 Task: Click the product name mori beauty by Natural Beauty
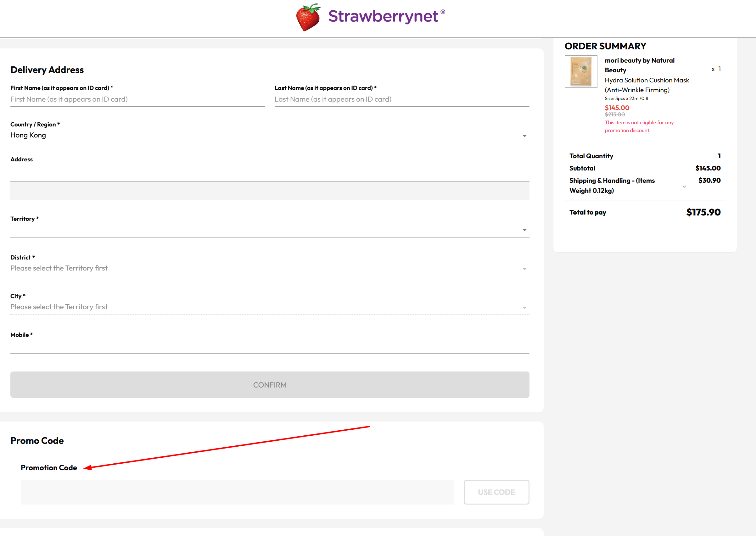tap(640, 65)
